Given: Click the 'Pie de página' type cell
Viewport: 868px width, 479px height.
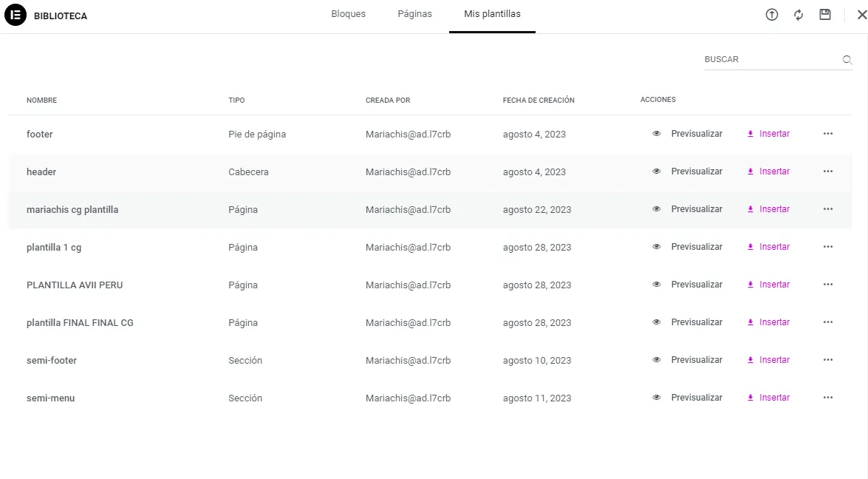Looking at the screenshot, I should pos(257,134).
